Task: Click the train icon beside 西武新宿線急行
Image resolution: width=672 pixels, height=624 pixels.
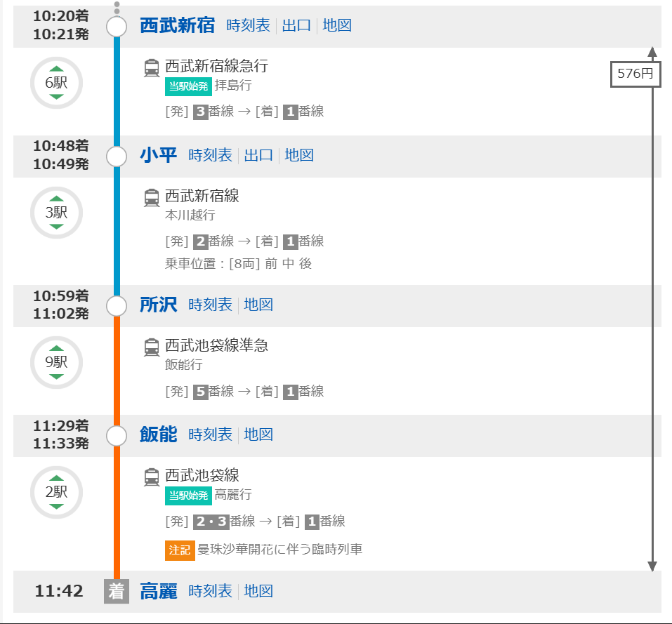Action: [152, 67]
